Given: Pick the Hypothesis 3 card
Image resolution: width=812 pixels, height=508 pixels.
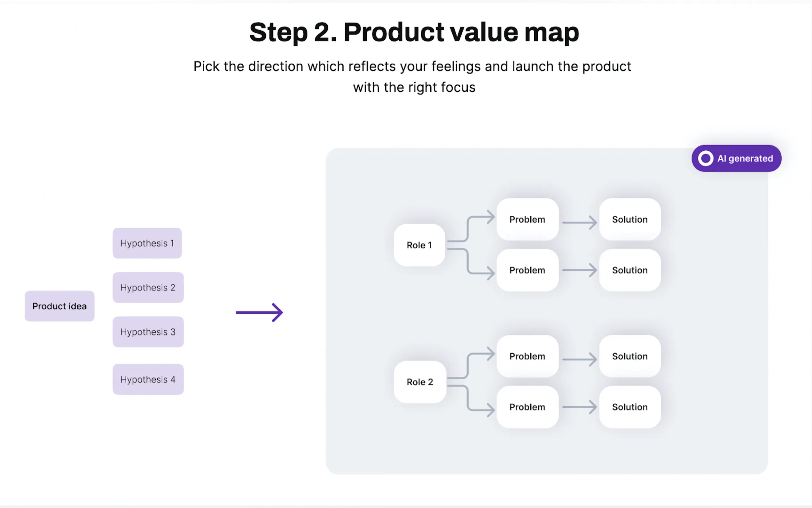Looking at the screenshot, I should tap(148, 332).
